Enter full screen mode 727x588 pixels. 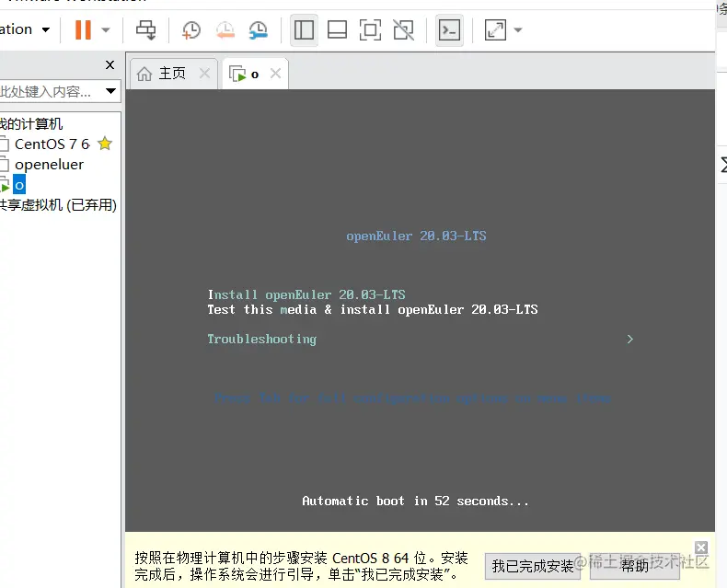pyautogui.click(x=371, y=30)
